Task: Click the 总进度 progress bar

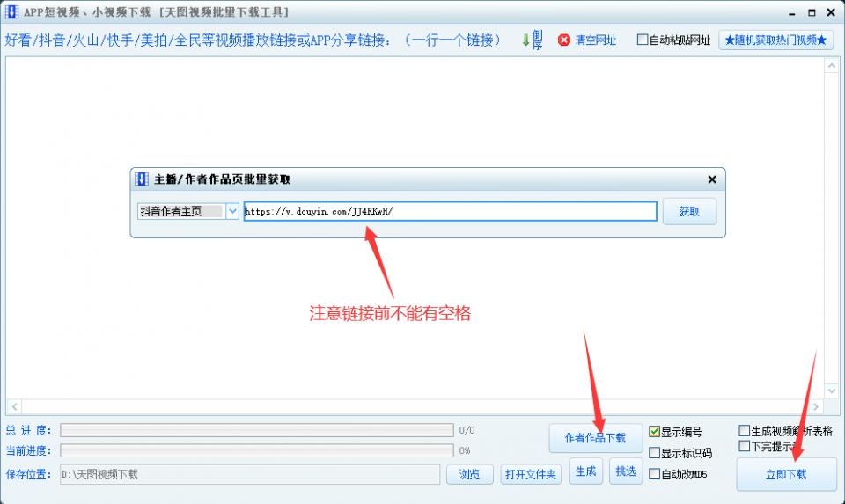Action: pos(257,430)
